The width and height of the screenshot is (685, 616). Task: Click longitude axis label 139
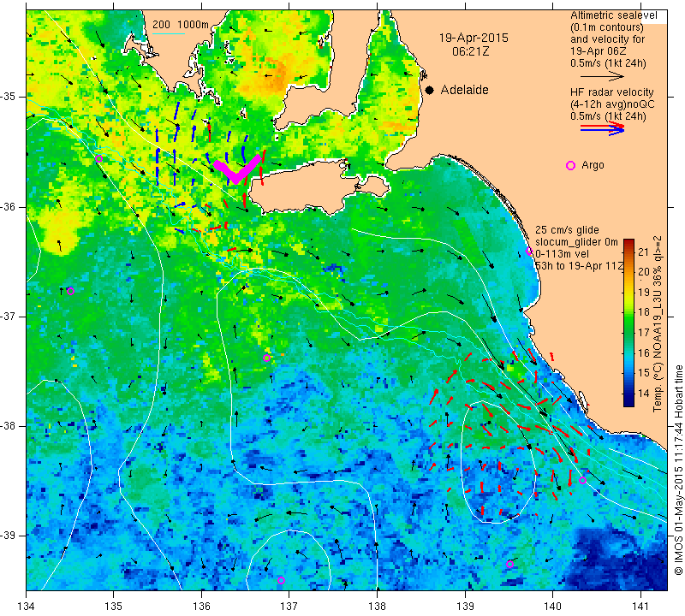(465, 606)
